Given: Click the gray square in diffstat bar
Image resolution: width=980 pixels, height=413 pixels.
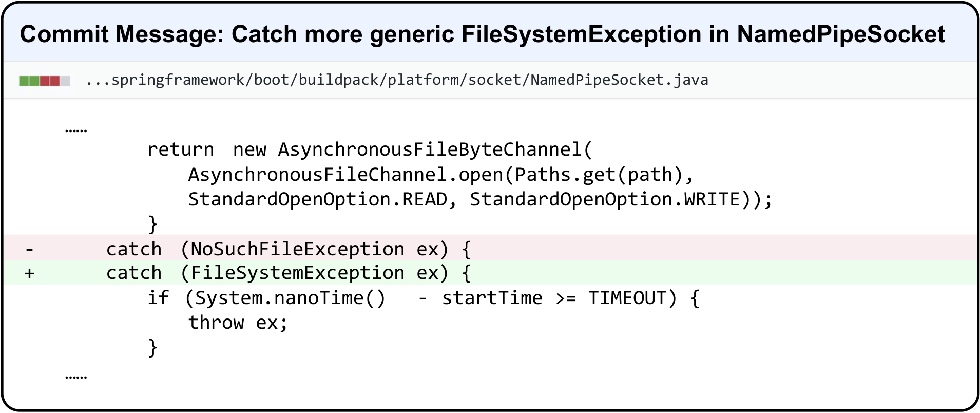Looking at the screenshot, I should [65, 81].
